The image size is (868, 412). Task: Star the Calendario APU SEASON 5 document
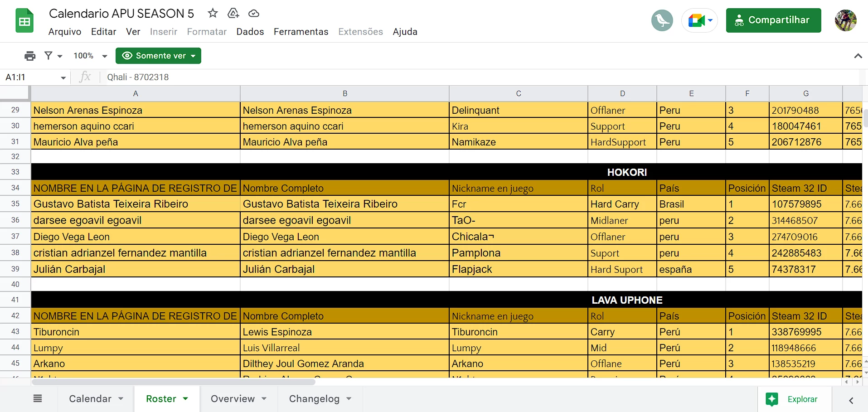click(213, 13)
